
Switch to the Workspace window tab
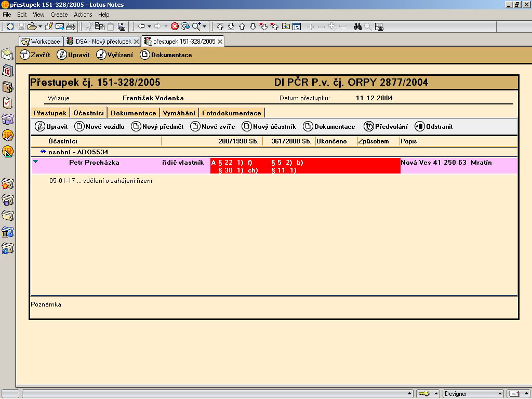click(x=41, y=42)
